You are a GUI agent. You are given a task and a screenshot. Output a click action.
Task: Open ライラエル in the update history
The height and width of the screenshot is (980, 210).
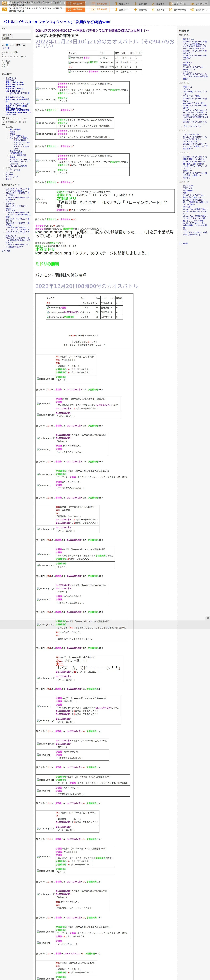[188, 168]
